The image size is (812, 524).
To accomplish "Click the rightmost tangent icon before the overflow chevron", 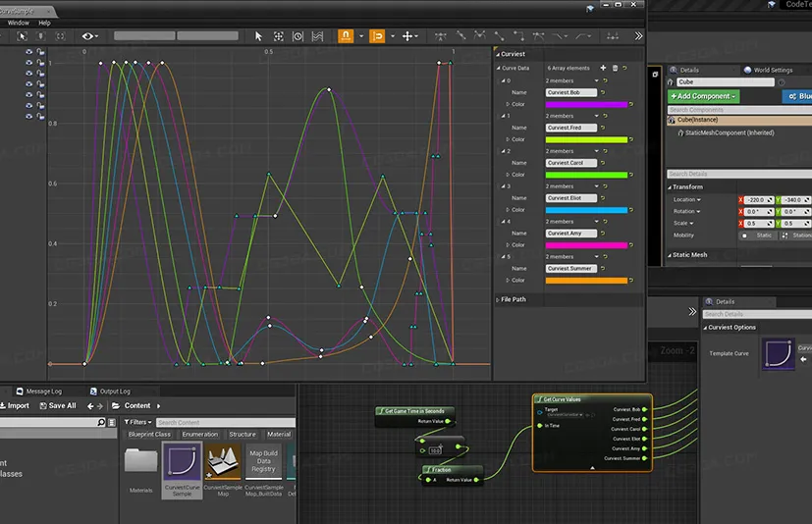I will 613,36.
